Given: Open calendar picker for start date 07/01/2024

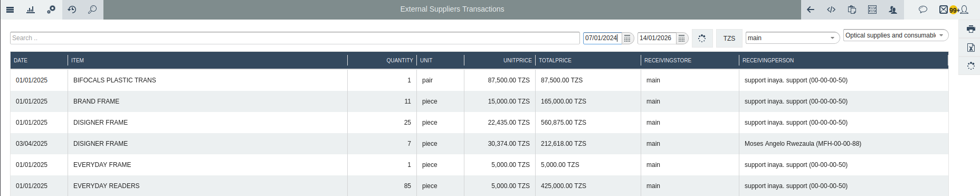Looking at the screenshot, I should [x=627, y=38].
